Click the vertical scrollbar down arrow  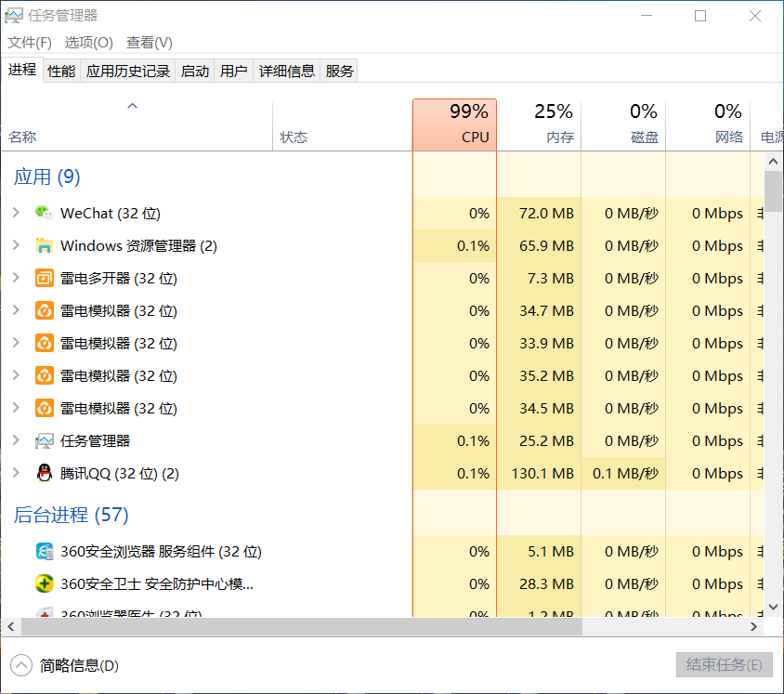tap(773, 607)
